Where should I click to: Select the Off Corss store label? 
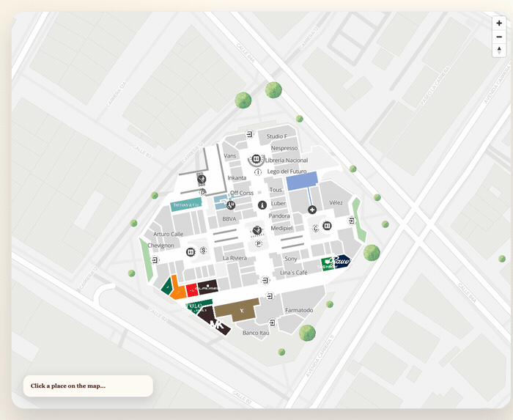click(242, 193)
